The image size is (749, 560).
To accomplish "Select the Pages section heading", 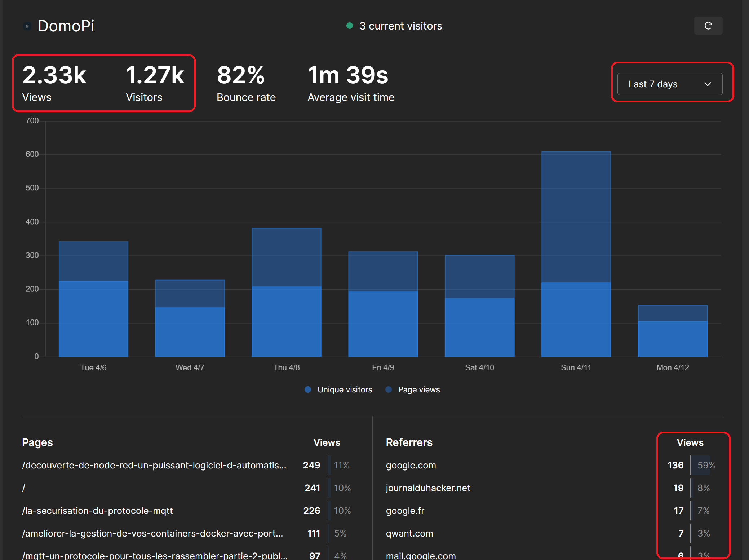I will (x=37, y=442).
